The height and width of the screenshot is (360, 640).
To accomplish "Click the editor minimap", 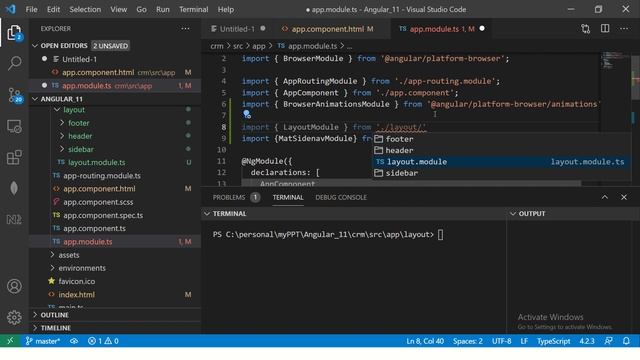I will [615, 118].
